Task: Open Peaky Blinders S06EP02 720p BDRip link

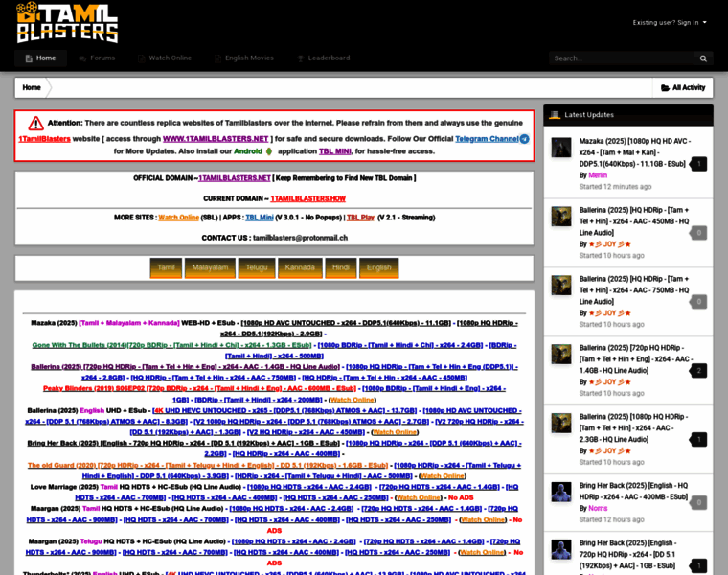Action: click(199, 389)
